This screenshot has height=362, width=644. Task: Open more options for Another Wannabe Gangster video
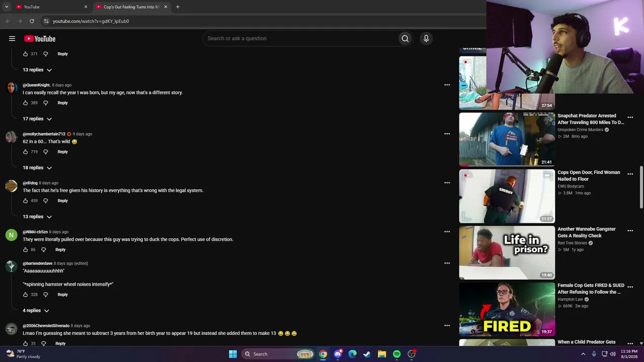pyautogui.click(x=630, y=231)
